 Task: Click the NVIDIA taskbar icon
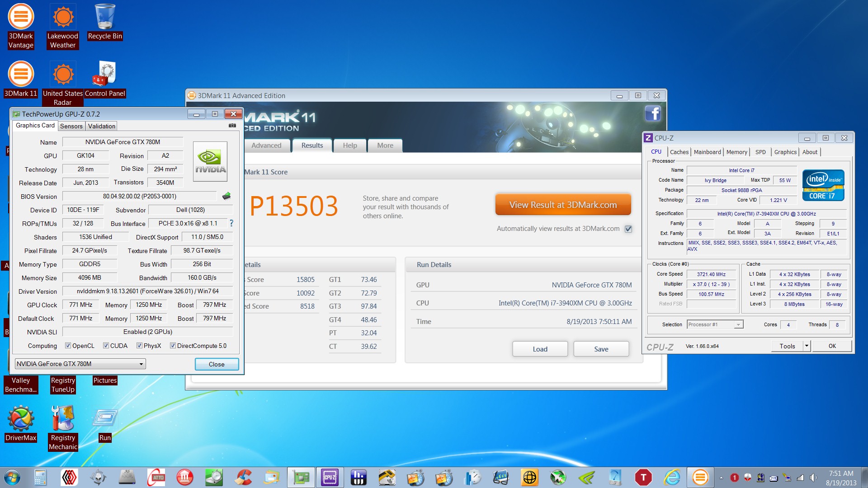(x=586, y=477)
